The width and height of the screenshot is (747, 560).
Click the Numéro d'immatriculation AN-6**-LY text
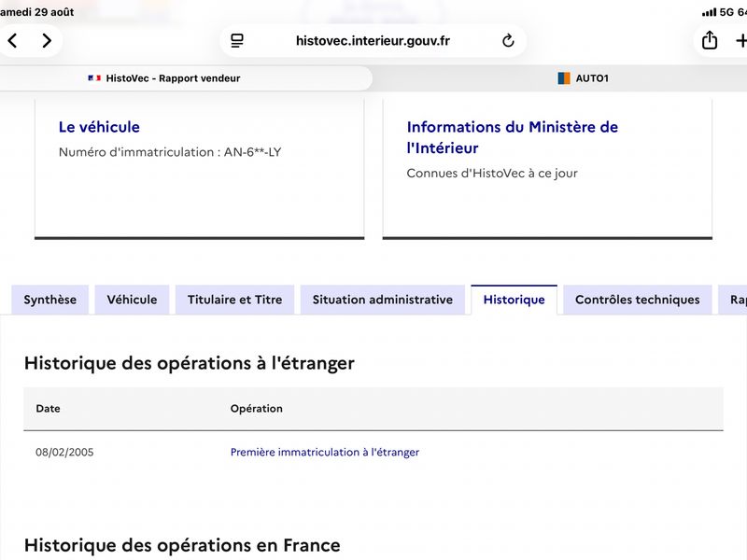(x=170, y=152)
